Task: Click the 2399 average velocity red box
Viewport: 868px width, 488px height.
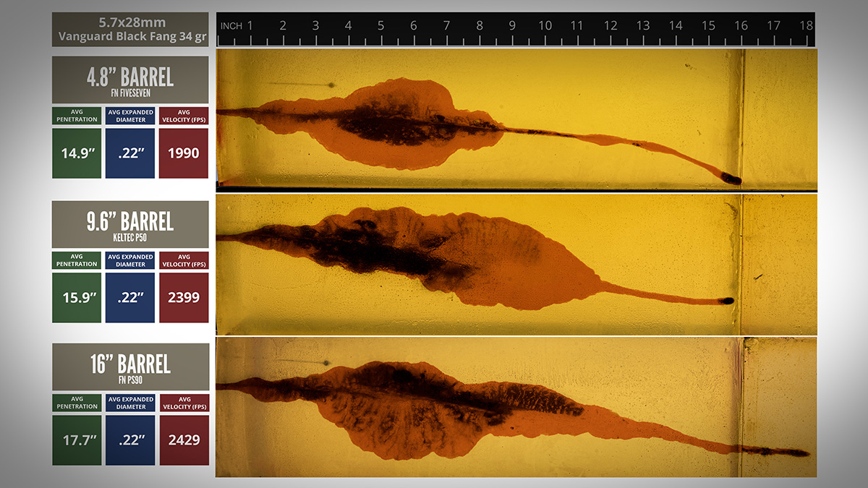Action: click(x=184, y=297)
